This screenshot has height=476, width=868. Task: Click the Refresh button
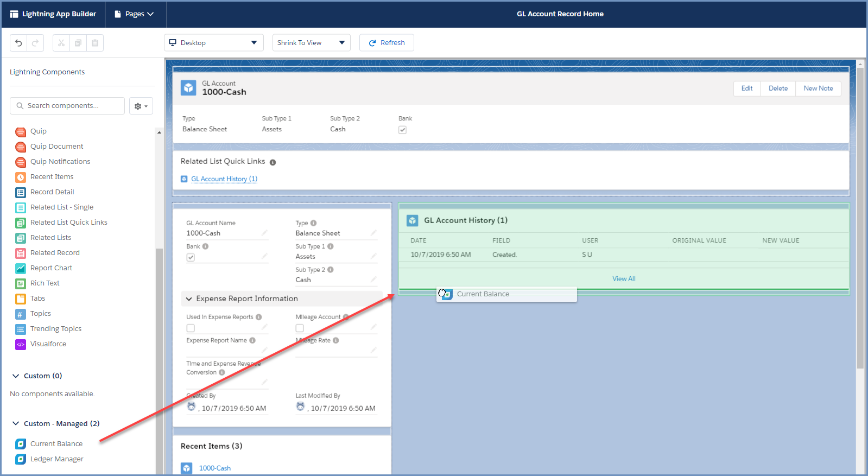click(x=387, y=43)
